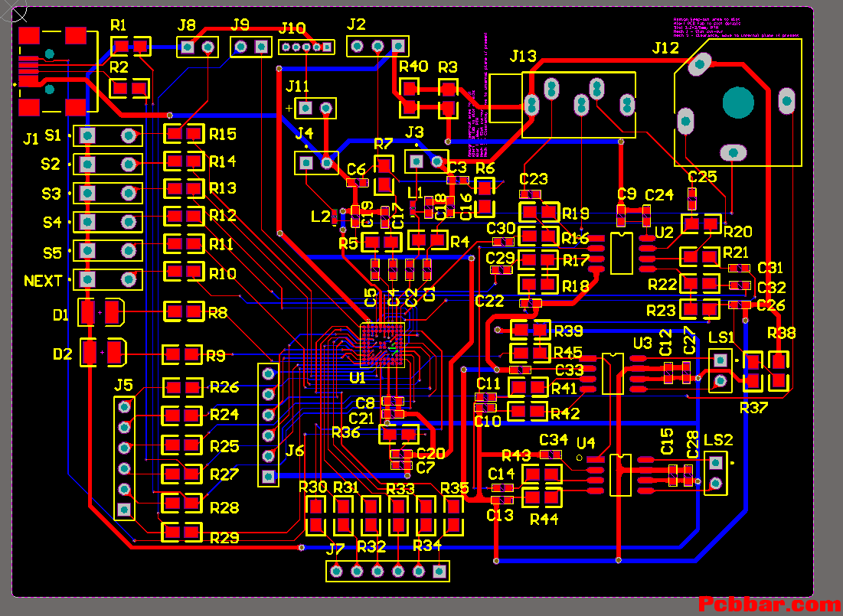The image size is (843, 616).
Task: Click the R23 designator label
Action: click(x=661, y=311)
